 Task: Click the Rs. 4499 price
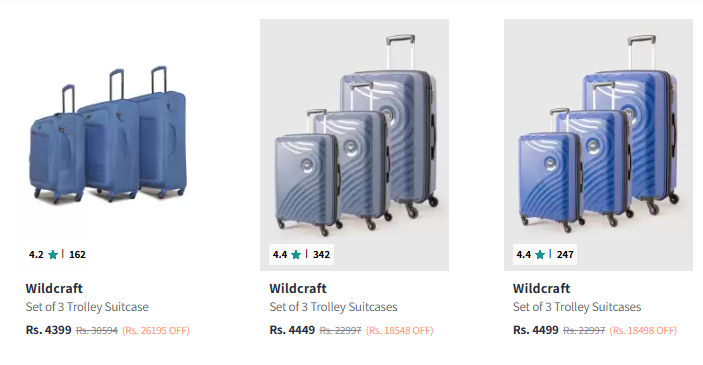(x=536, y=330)
